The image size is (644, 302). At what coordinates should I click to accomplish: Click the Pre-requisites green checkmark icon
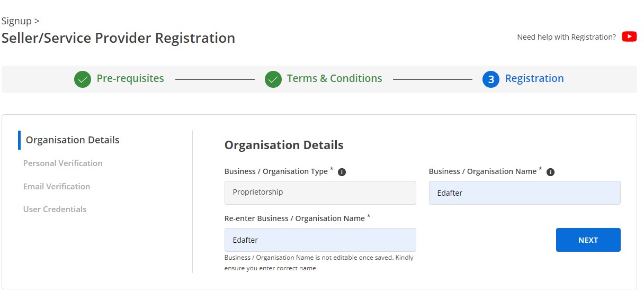[x=83, y=79]
